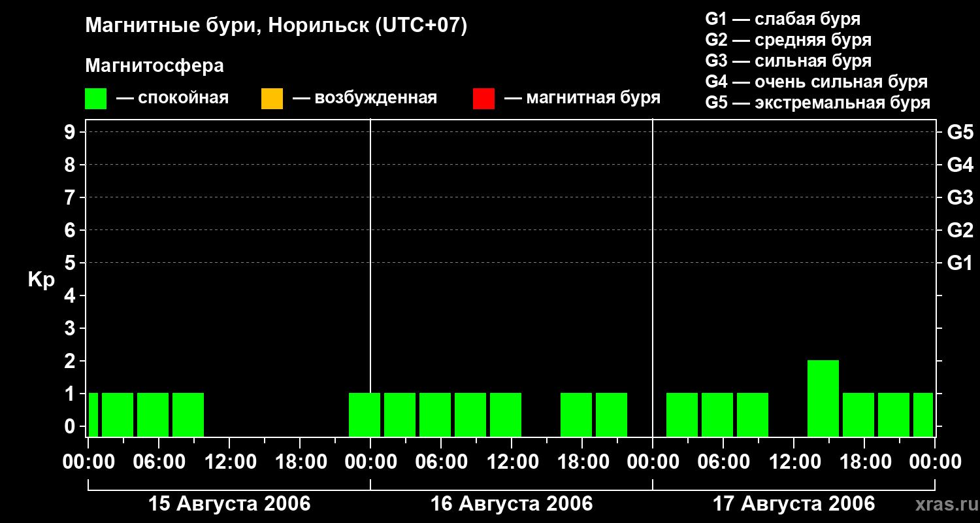The width and height of the screenshot is (980, 523).
Task: Click the red 'магнитная буря' legend swatch
Action: click(483, 99)
